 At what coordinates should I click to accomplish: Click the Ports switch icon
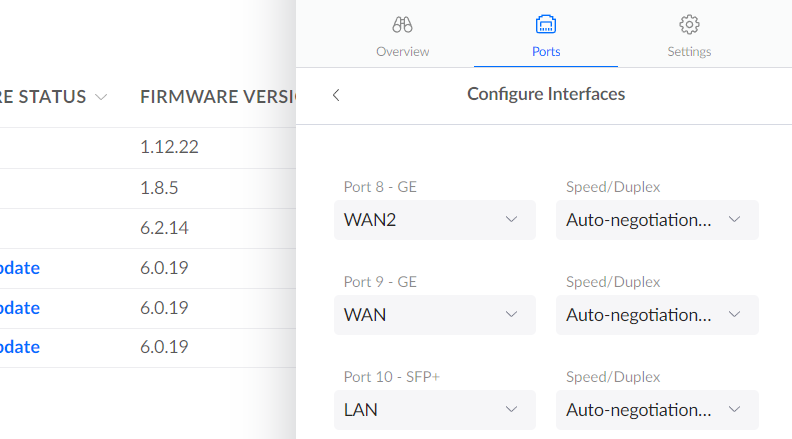[546, 24]
